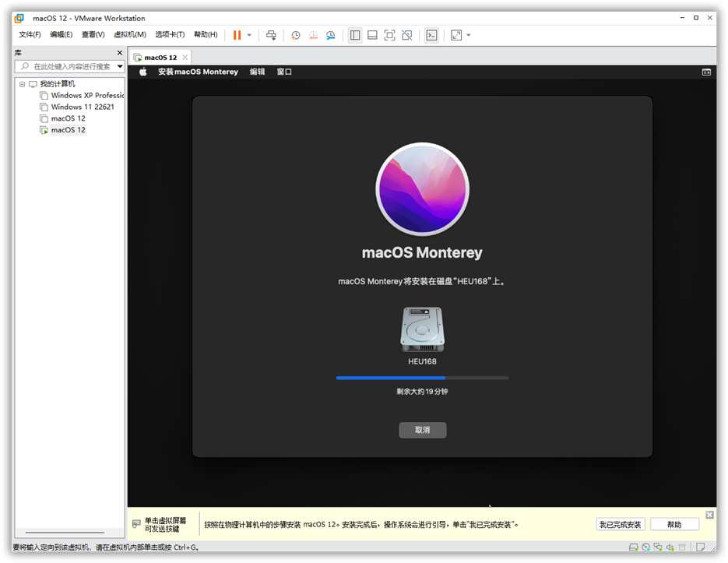Click the library panel horizontal scrollbar
Screen dimensions: 728x563
tap(65, 533)
